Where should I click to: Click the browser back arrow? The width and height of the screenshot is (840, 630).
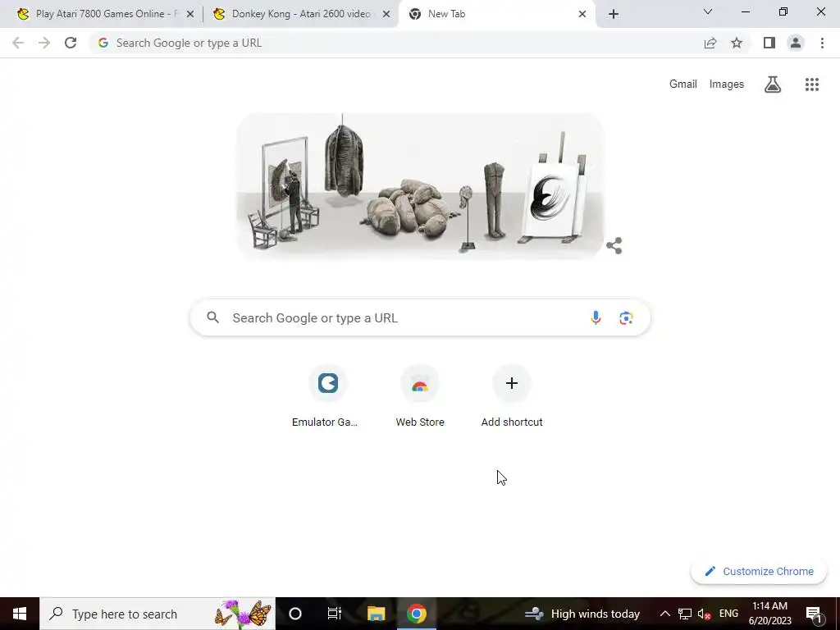point(18,43)
